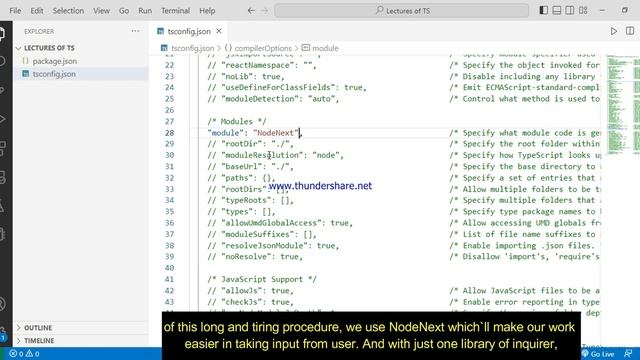Click the "typeRoots" line 34
This screenshot has height=360, width=640.
(250, 200)
